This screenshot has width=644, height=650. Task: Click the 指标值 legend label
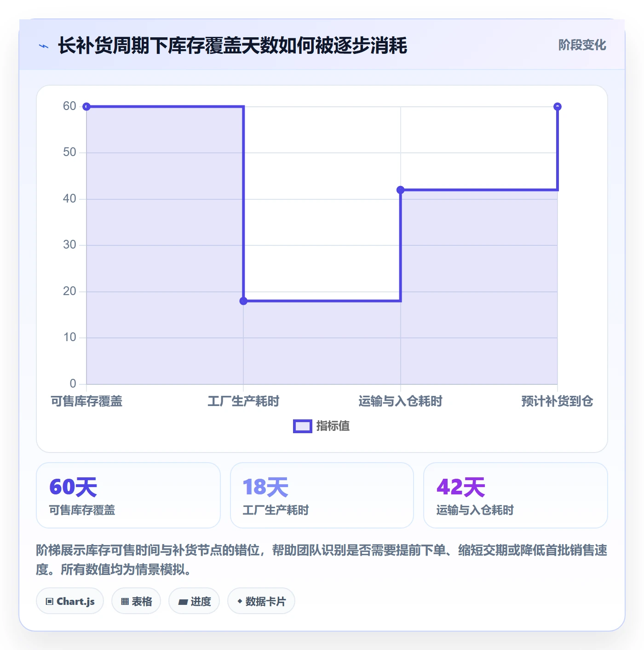tap(333, 426)
